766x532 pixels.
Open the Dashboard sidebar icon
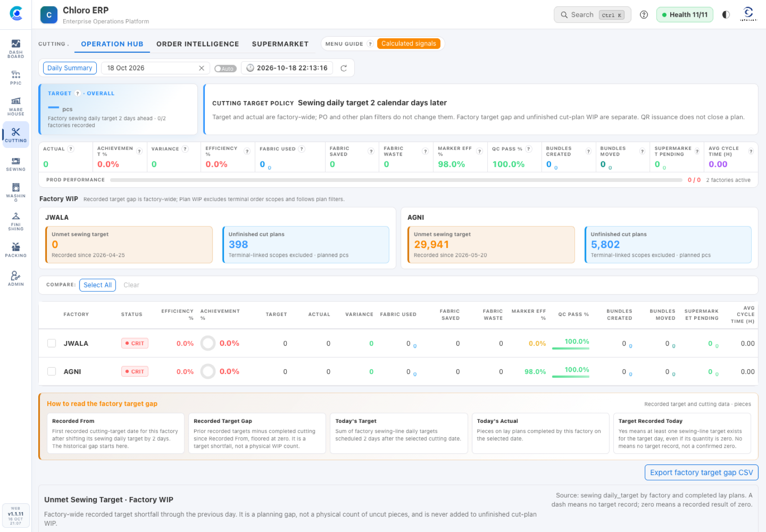tap(16, 48)
